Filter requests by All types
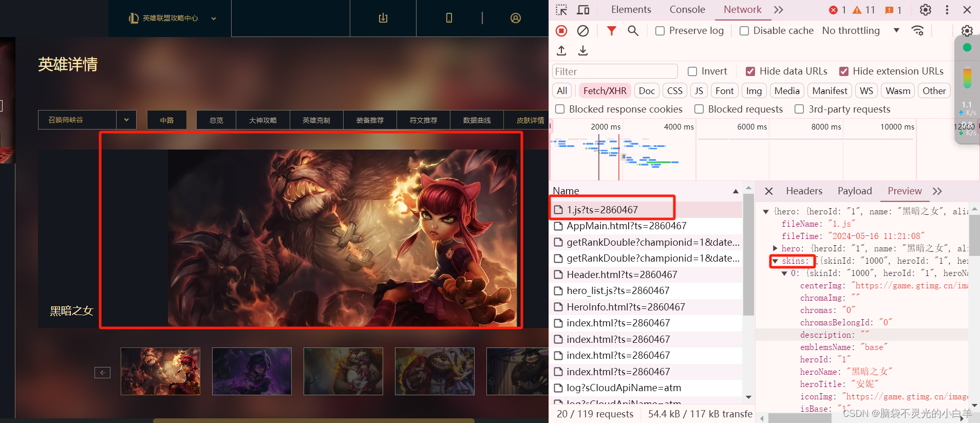 coord(562,91)
